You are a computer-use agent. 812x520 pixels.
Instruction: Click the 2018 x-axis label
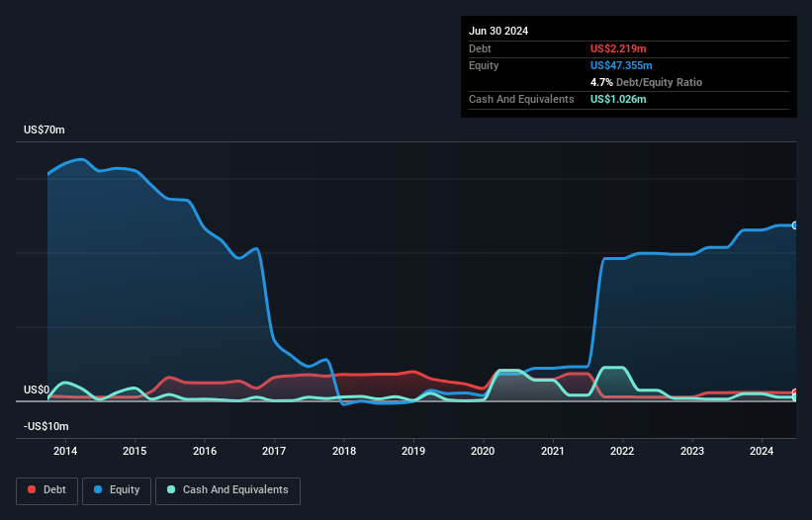coord(344,451)
